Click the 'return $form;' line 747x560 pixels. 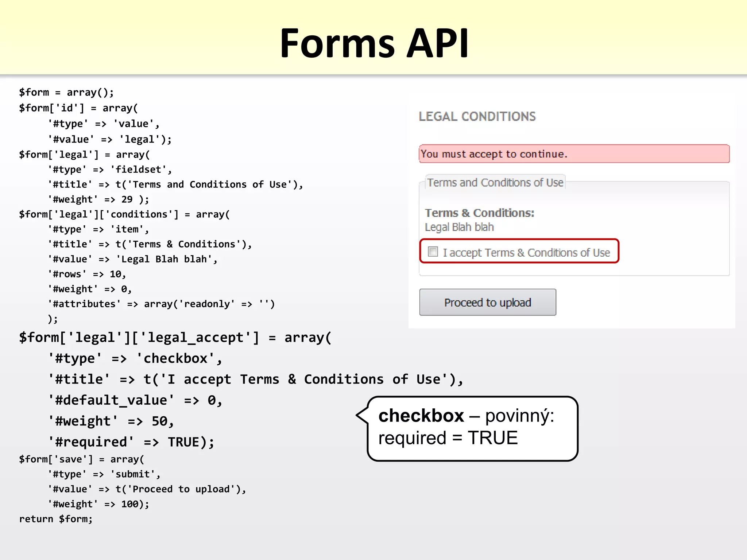point(56,519)
